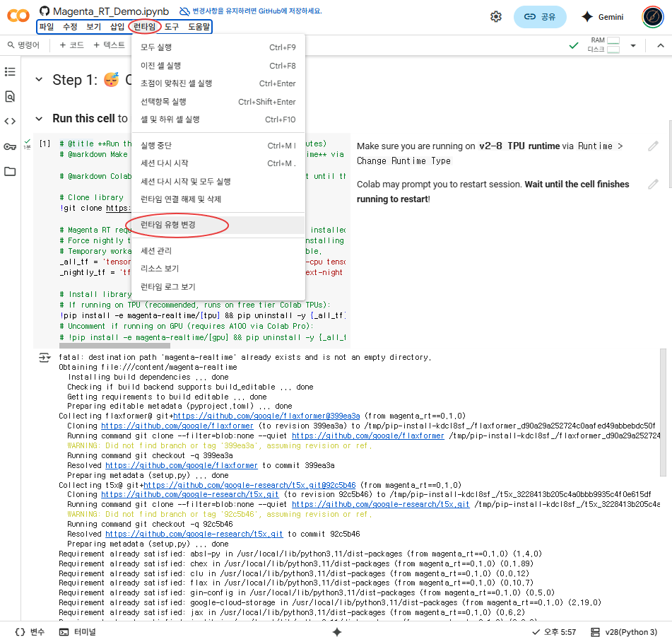
Task: Open the 파일 menu
Action: point(47,27)
